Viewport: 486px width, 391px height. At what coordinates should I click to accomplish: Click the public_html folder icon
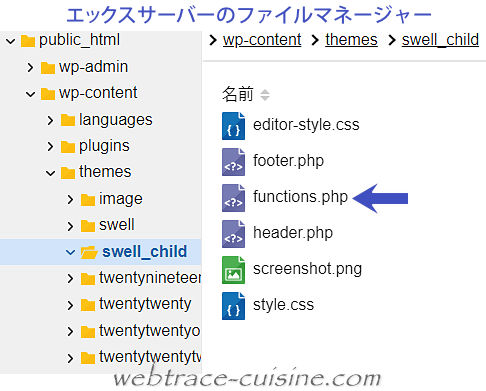(28, 41)
